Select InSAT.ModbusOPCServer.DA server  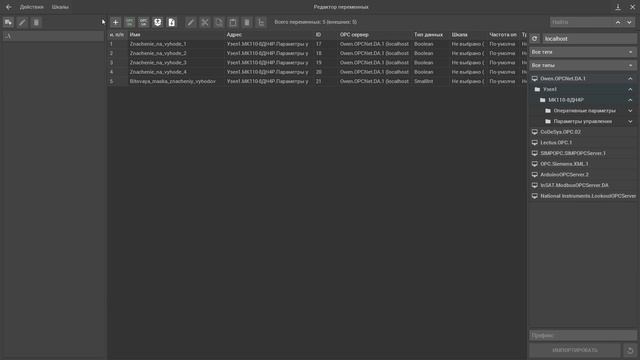tap(582, 185)
